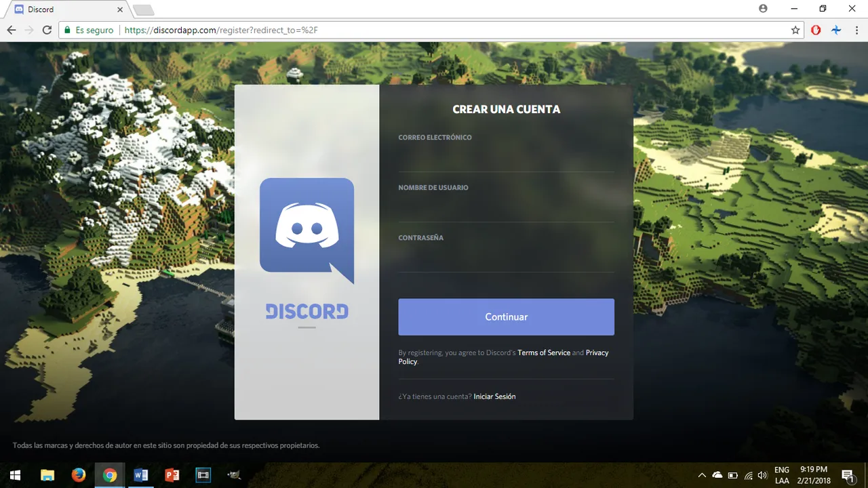The height and width of the screenshot is (488, 868).
Task: Click the "CREAR UNA CUENTA" heading
Action: click(507, 109)
